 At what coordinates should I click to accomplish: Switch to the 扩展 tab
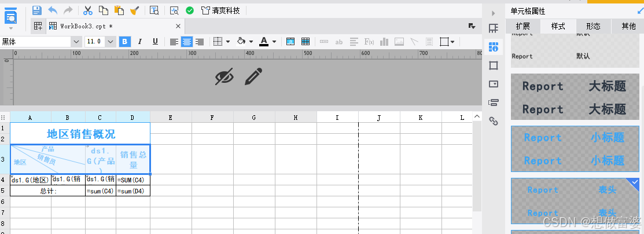click(523, 26)
